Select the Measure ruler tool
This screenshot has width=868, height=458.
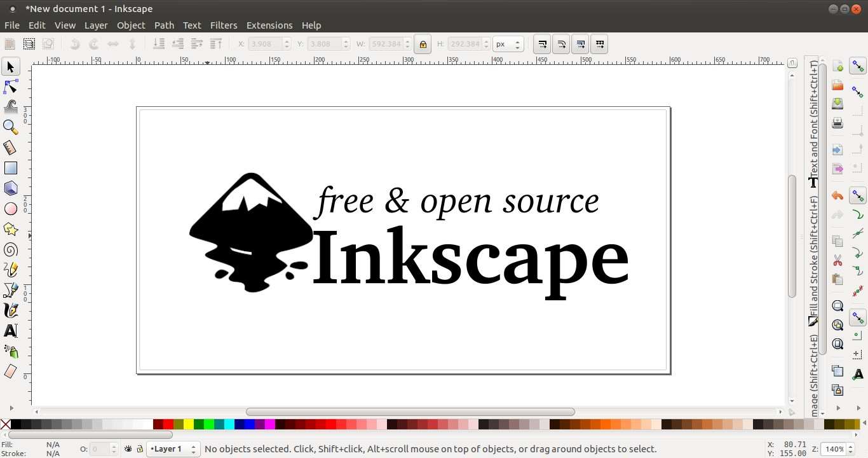coord(11,148)
